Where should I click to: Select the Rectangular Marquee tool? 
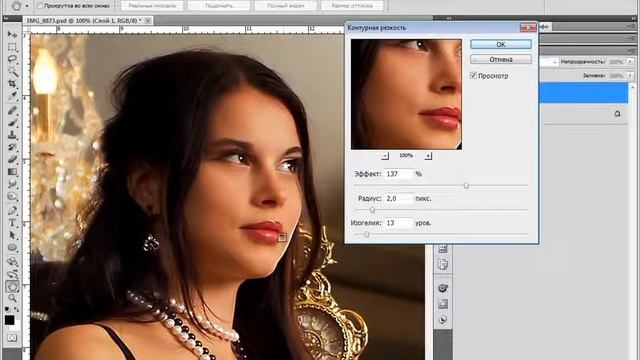coord(12,47)
